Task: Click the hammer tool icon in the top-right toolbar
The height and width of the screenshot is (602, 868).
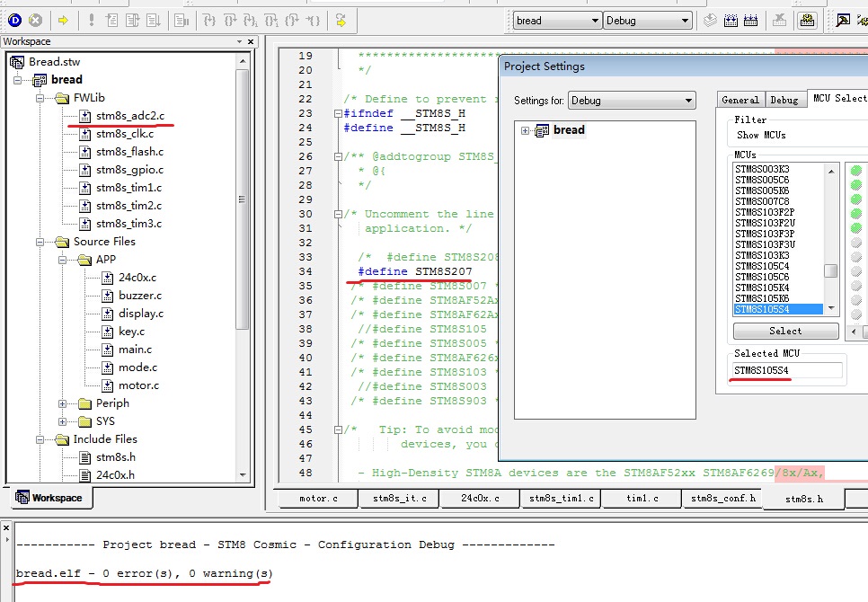Action: [843, 21]
